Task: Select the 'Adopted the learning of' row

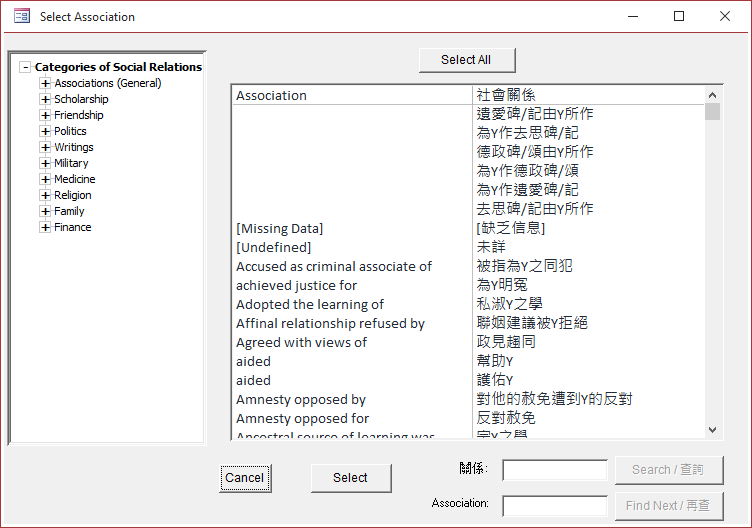Action: [310, 304]
